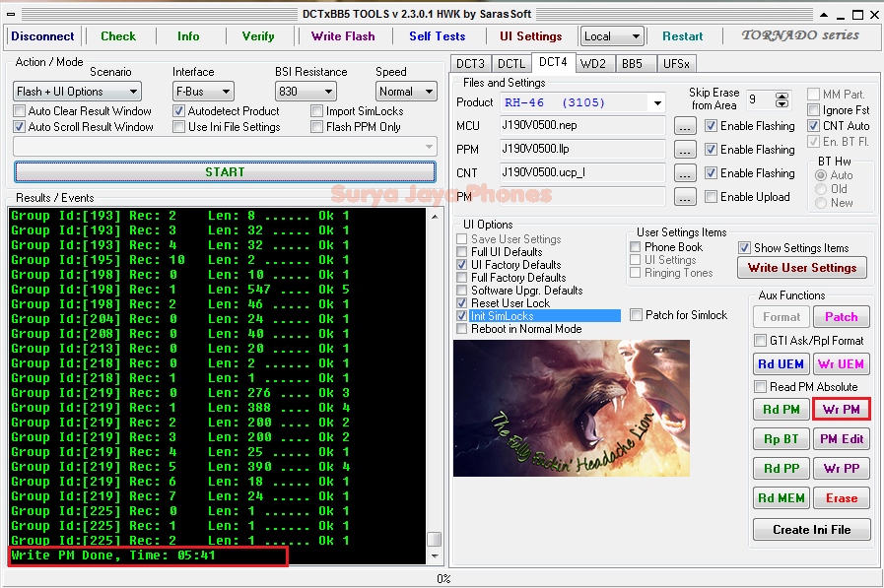Check Phone Book user settings item
Screen dimensions: 884x588
click(x=636, y=246)
